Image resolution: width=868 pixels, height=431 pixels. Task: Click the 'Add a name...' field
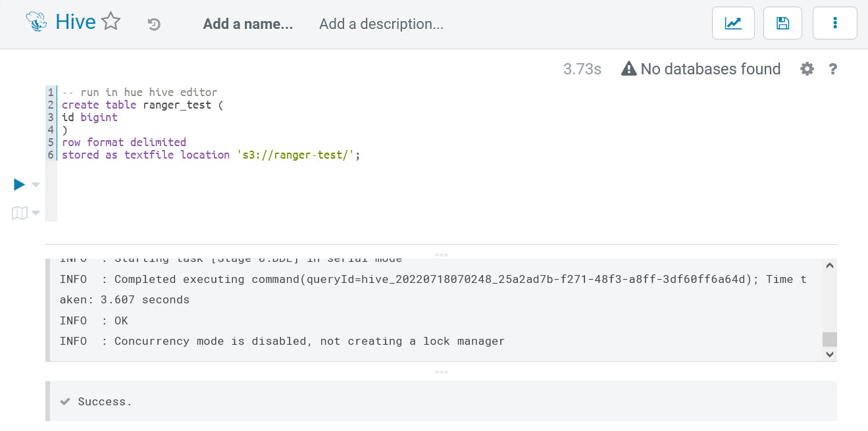tap(247, 24)
